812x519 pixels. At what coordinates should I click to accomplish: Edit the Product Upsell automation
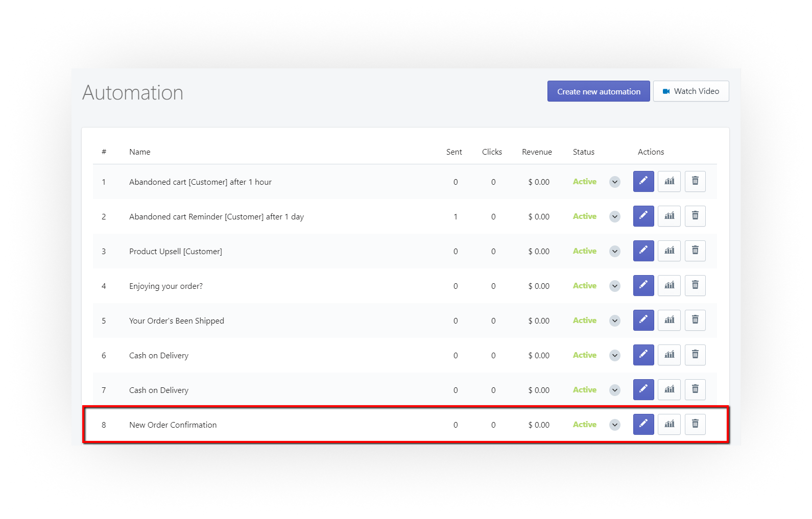pos(643,251)
